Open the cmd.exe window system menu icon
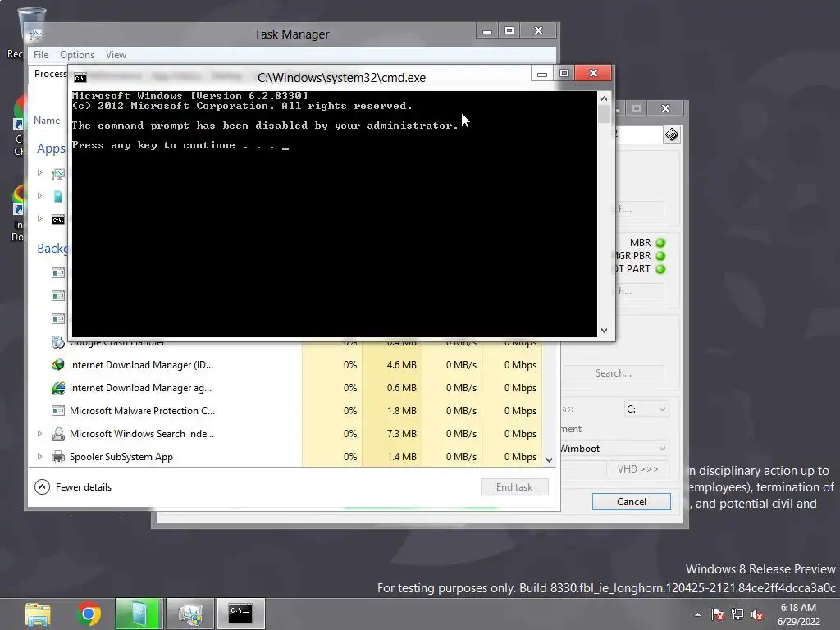 80,78
